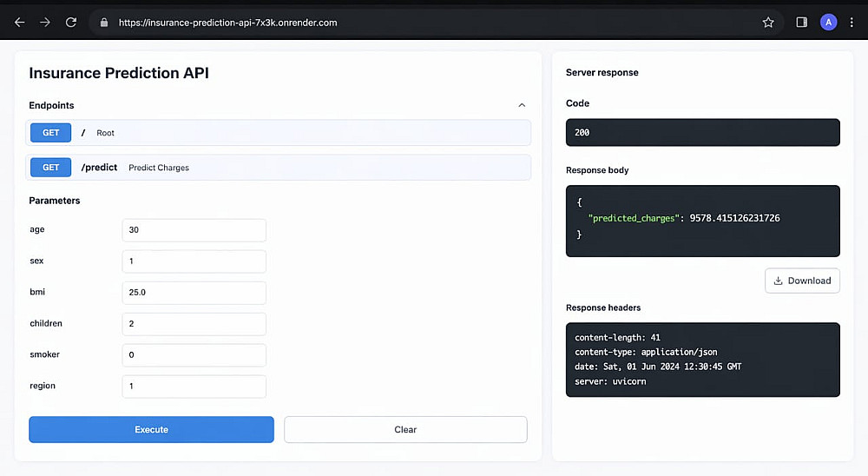Screen dimensions: 868x476
Task: Download the response body
Action: coord(802,281)
